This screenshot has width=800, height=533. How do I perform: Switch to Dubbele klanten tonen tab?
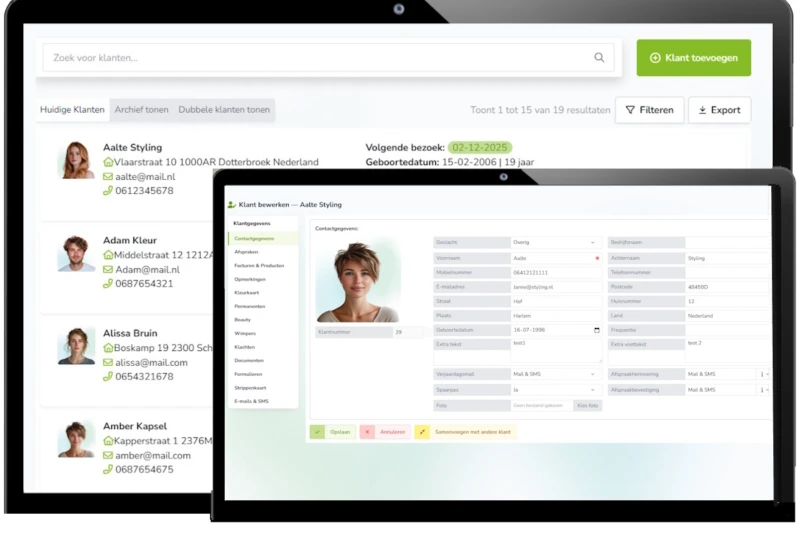coord(224,110)
